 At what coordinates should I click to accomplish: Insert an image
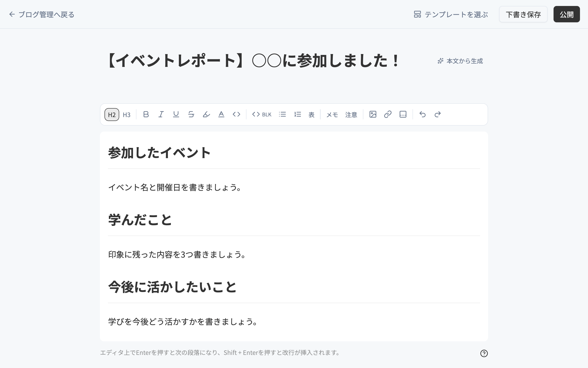click(373, 114)
